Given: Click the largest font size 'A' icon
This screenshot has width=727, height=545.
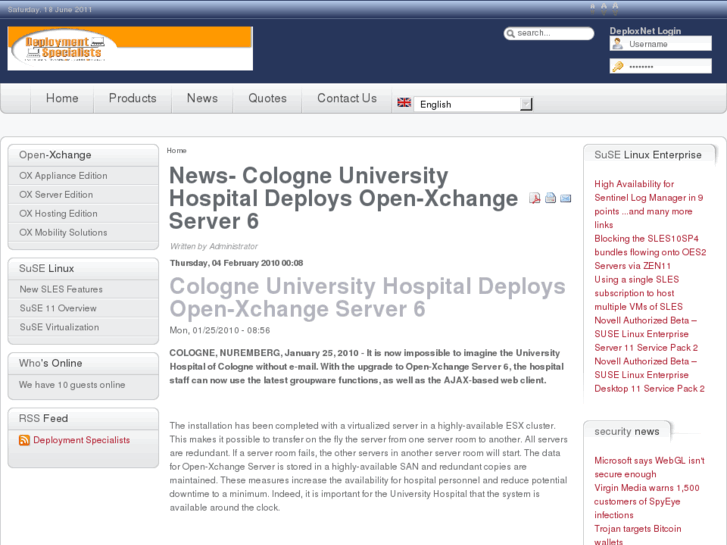Looking at the screenshot, I should click(615, 8).
